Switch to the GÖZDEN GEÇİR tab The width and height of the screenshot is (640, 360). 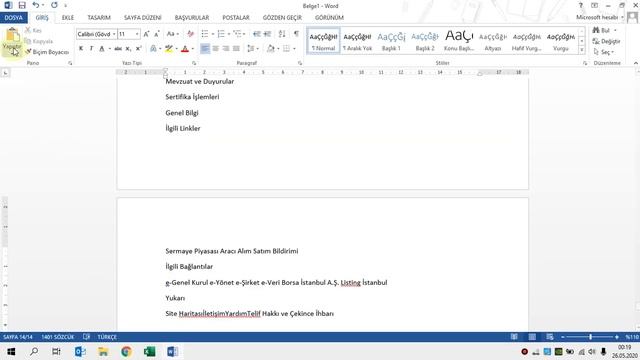pyautogui.click(x=282, y=18)
